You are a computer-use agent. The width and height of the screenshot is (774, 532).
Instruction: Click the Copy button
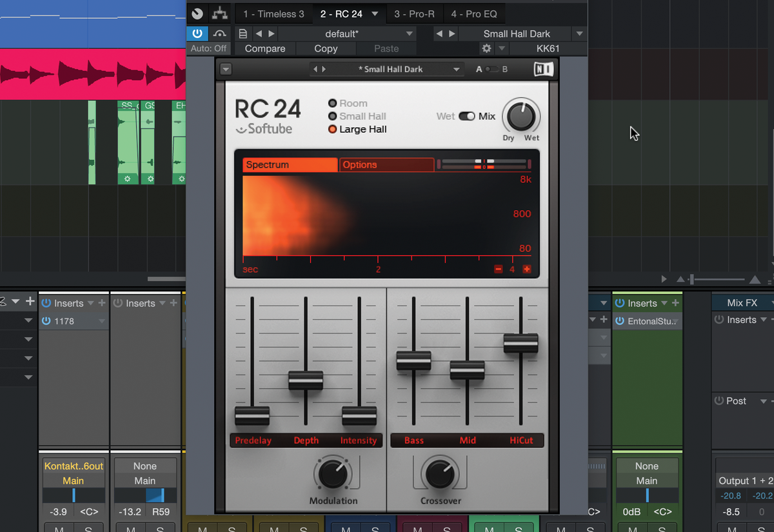coord(326,48)
